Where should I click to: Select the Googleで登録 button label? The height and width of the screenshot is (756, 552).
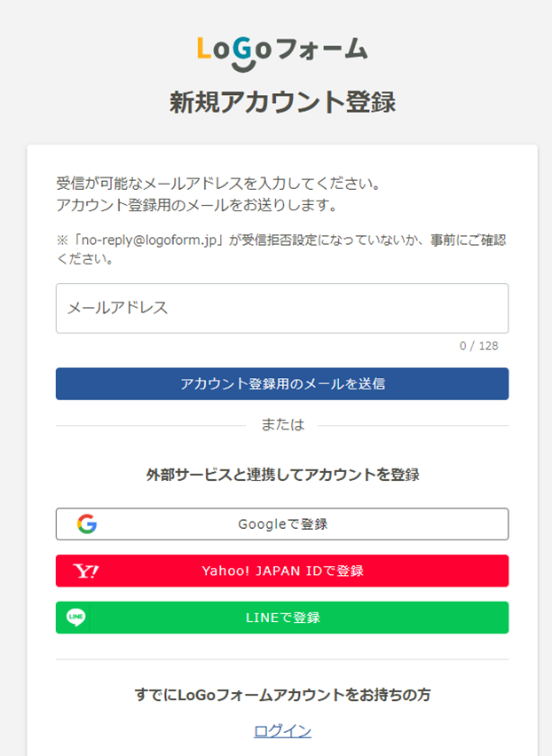[x=282, y=524]
